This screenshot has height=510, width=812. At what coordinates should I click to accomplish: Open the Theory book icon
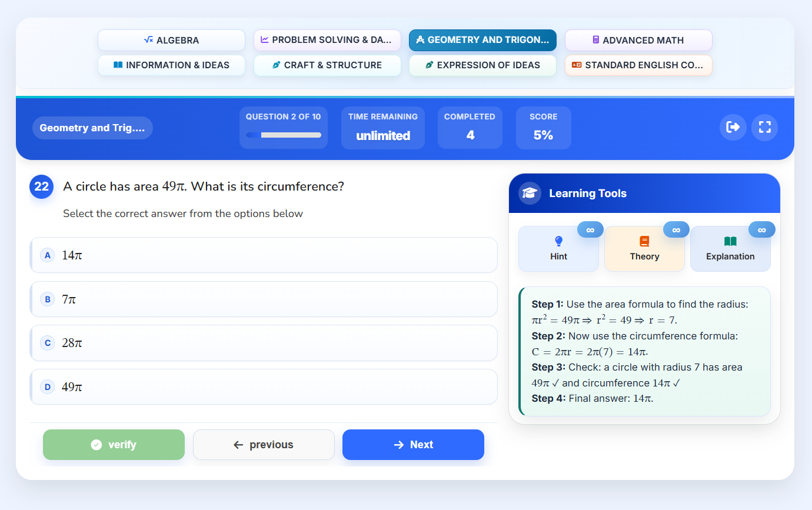[x=644, y=240]
